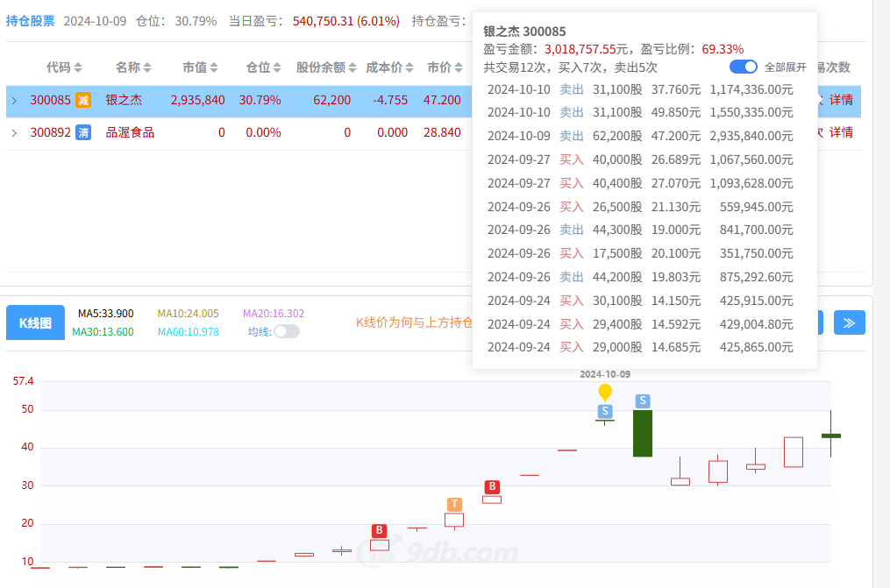Click the S marker above the tall green candle
Viewport: 890px width, 588px height.
coord(643,401)
